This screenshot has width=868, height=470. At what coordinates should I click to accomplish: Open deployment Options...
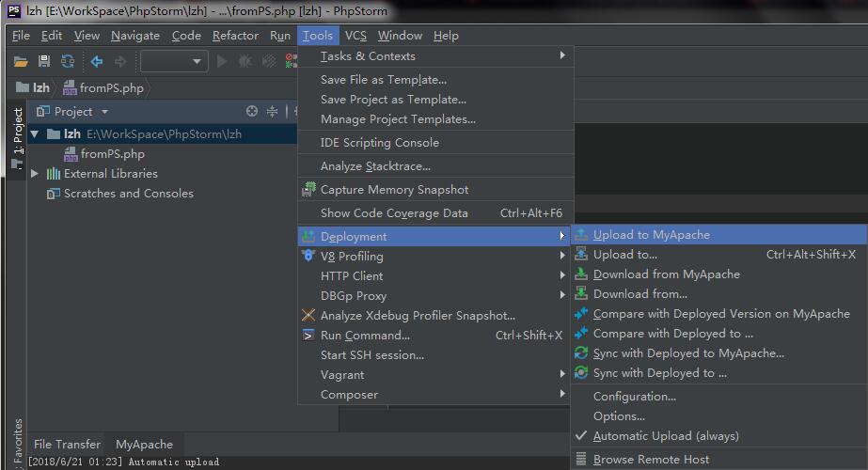click(719, 415)
